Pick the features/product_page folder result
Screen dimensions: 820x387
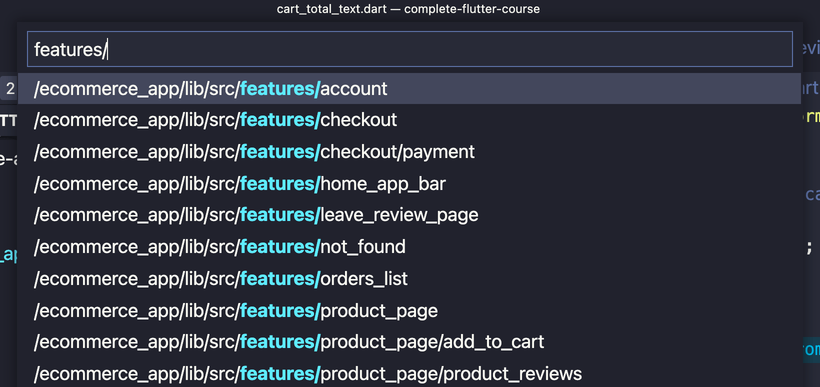(x=409, y=311)
